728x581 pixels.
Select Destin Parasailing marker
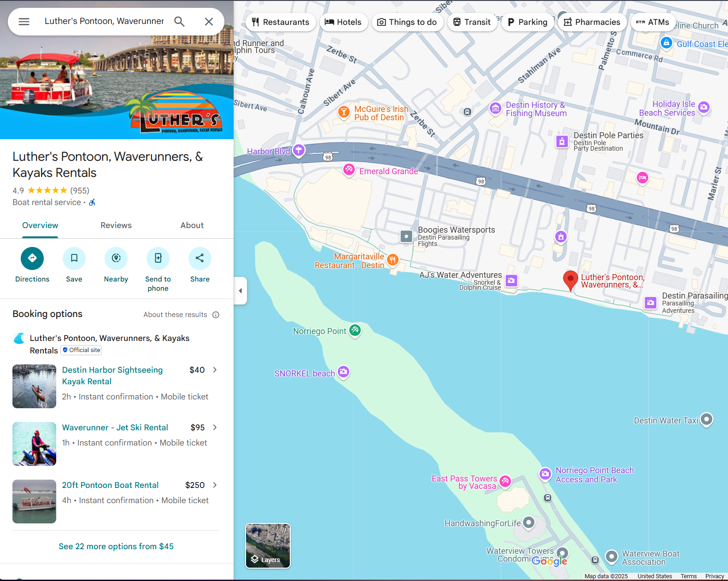651,303
